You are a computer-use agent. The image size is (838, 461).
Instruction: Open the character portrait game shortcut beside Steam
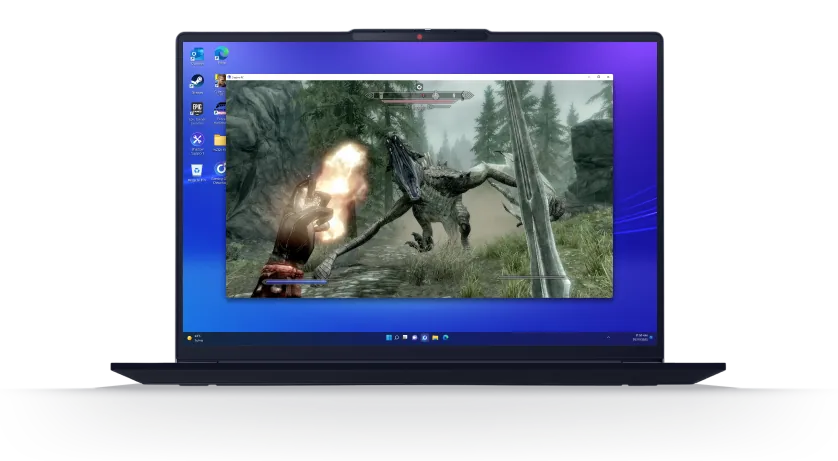click(220, 83)
